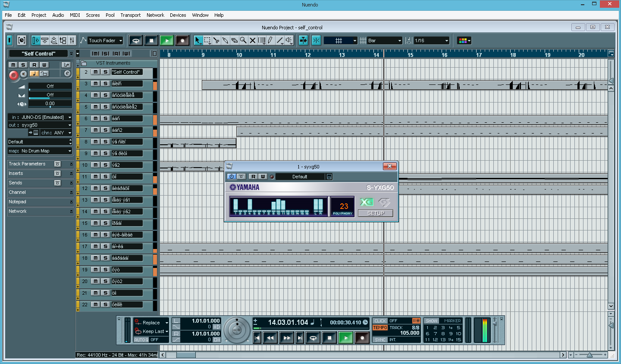
Task: Click Go to Previous Marker in transport
Action: (x=257, y=338)
